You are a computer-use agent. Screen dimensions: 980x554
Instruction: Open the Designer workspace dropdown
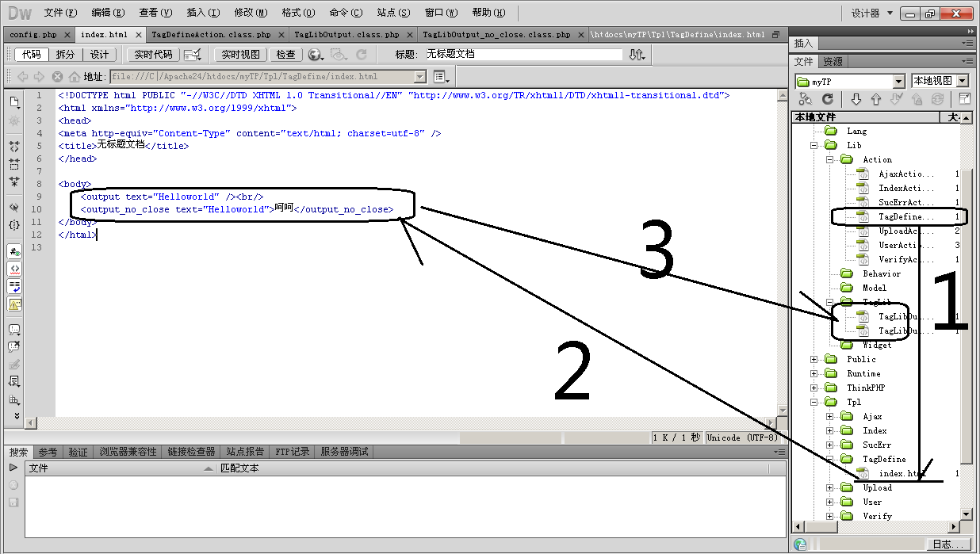[872, 13]
